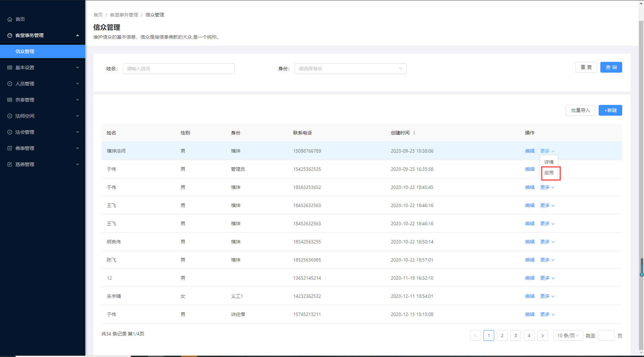Expand the 基本设置 submenu chevron

click(78, 68)
